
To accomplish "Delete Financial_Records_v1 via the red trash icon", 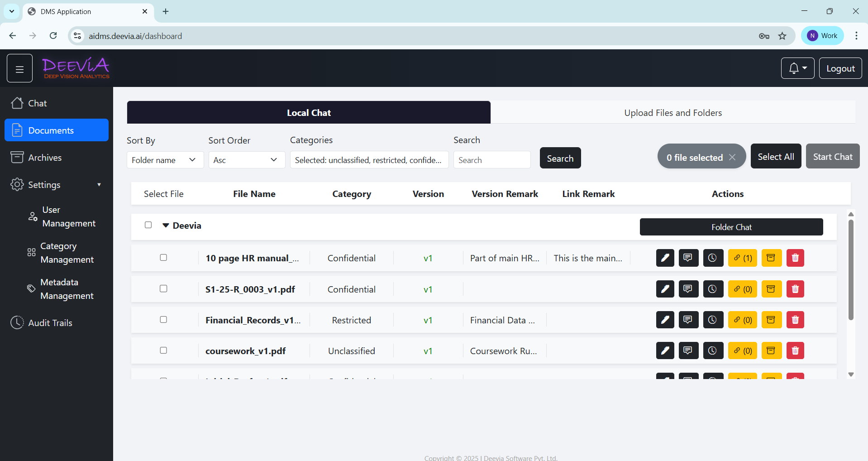I will [x=795, y=320].
